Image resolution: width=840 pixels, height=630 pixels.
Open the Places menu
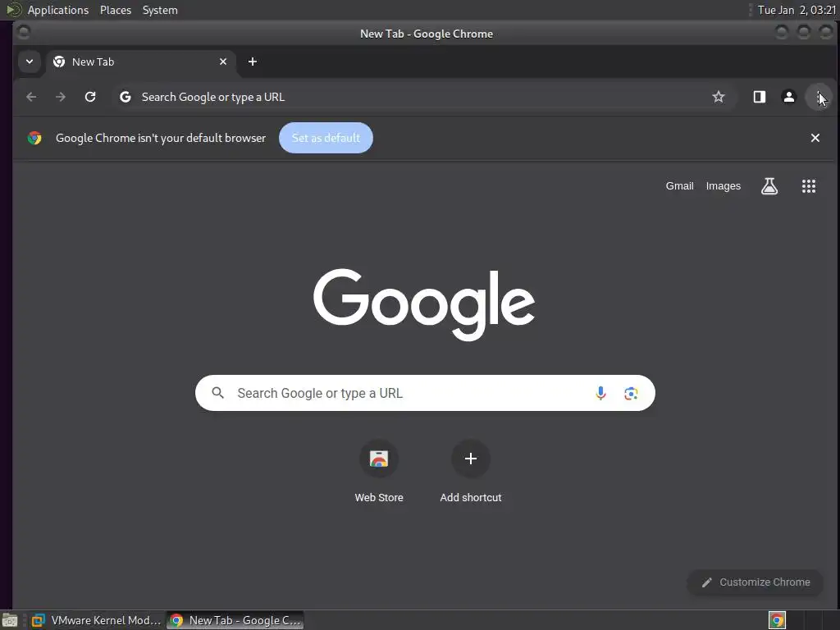coord(116,10)
